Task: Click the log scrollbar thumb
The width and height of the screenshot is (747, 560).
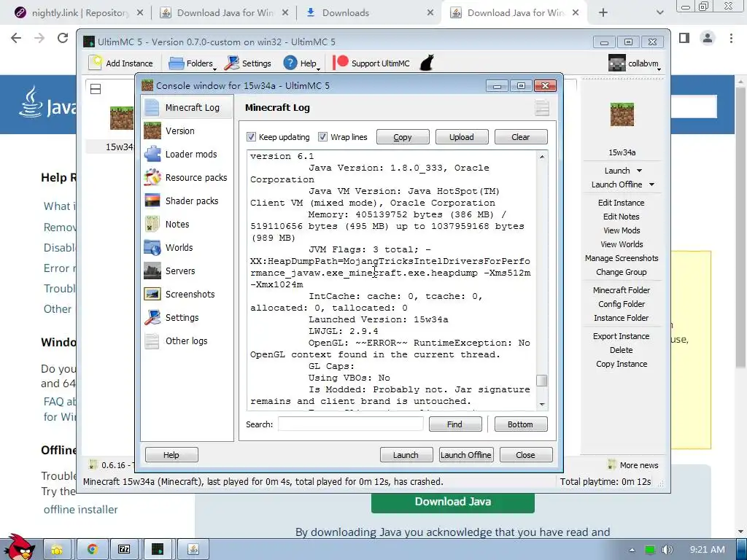Action: [x=542, y=381]
